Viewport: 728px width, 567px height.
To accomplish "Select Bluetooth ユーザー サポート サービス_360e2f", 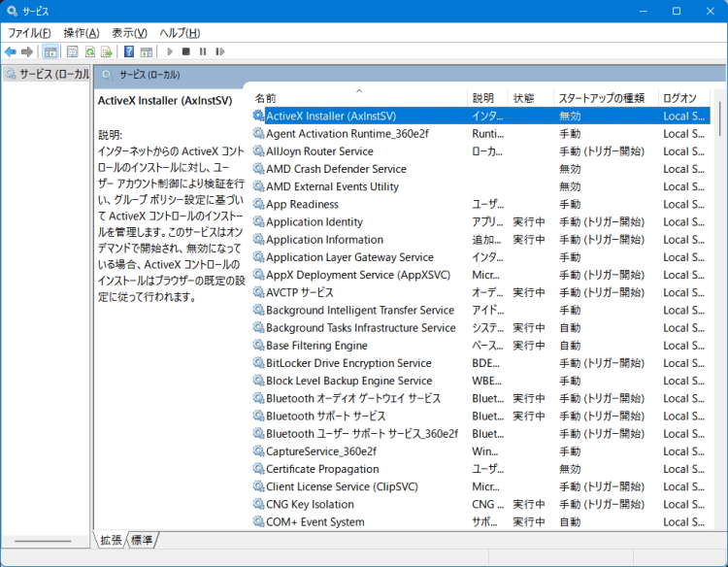I will 481,434.
